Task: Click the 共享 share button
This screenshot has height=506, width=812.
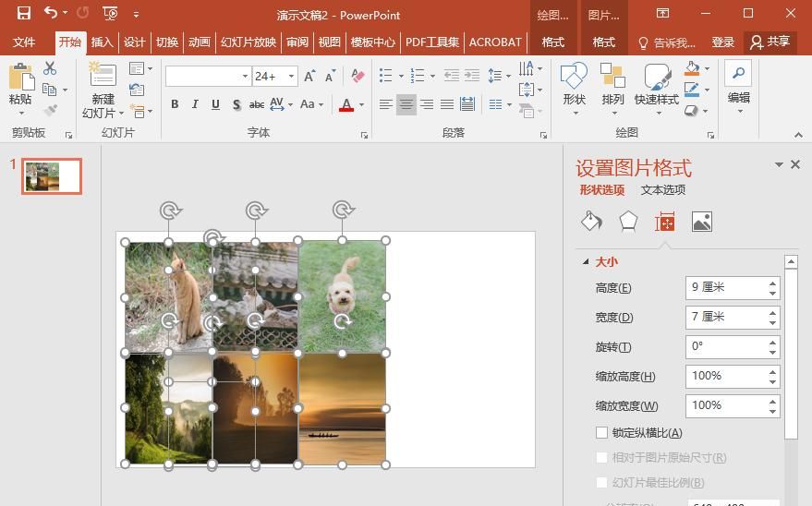Action: (x=770, y=42)
